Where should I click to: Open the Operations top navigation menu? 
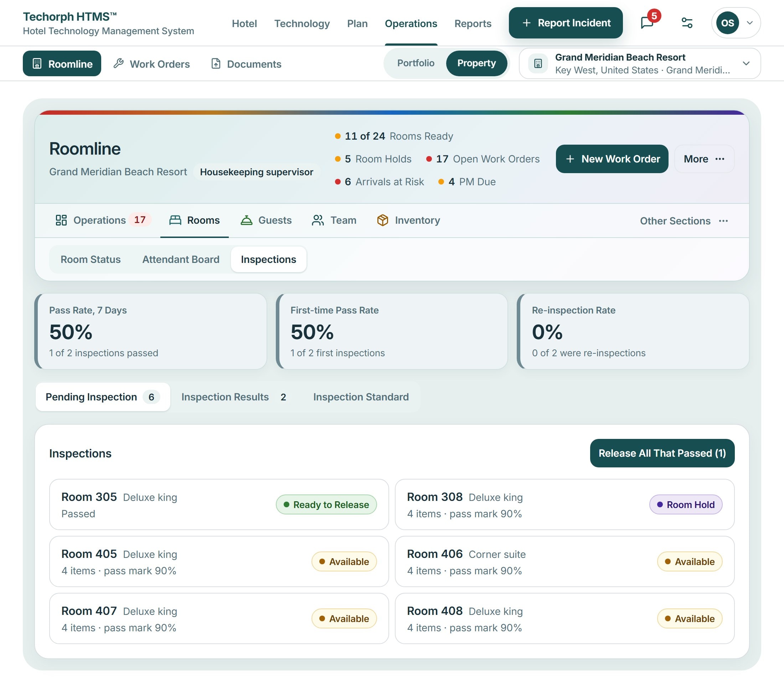[411, 23]
